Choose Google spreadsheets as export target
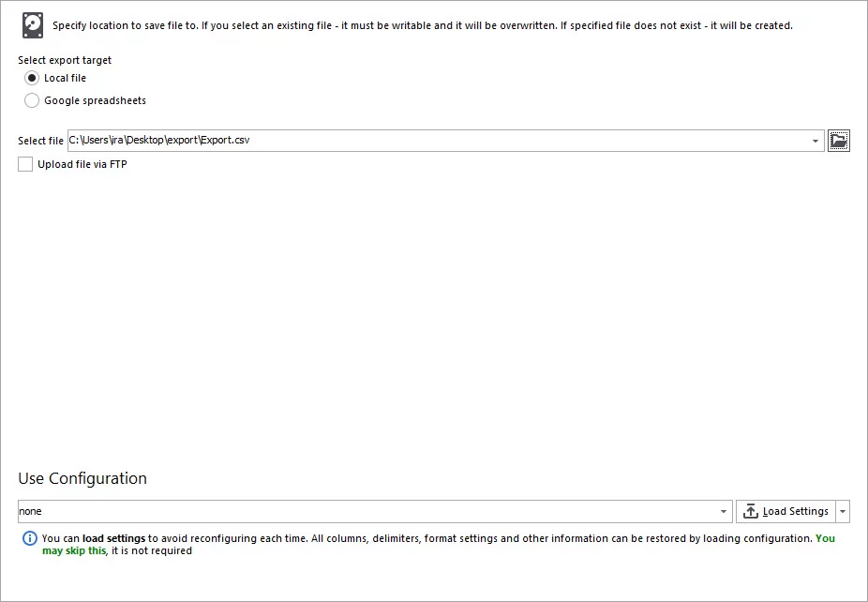868x602 pixels. click(32, 100)
